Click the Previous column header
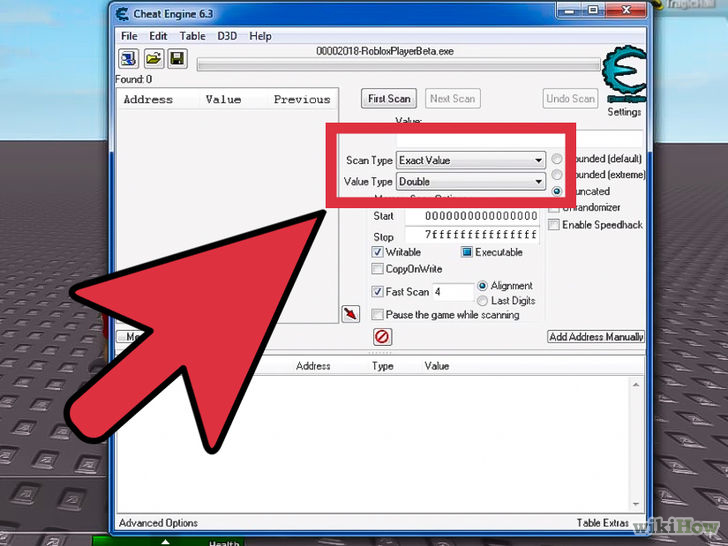Image resolution: width=728 pixels, height=546 pixels. 302,99
